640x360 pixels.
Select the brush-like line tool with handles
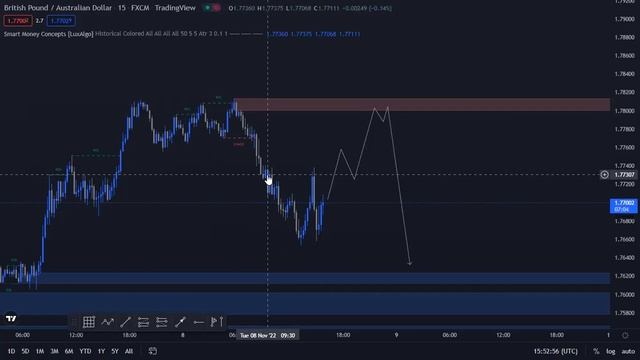click(180, 322)
